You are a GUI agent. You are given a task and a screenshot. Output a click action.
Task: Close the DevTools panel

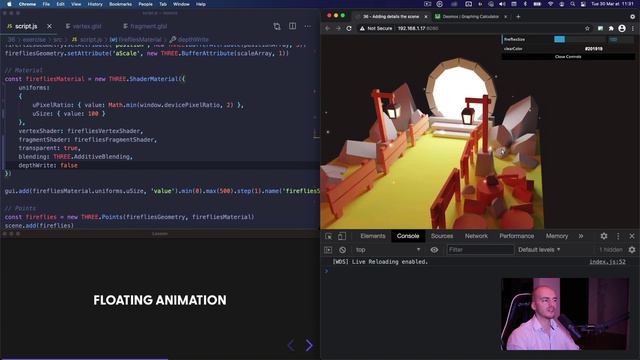click(632, 236)
